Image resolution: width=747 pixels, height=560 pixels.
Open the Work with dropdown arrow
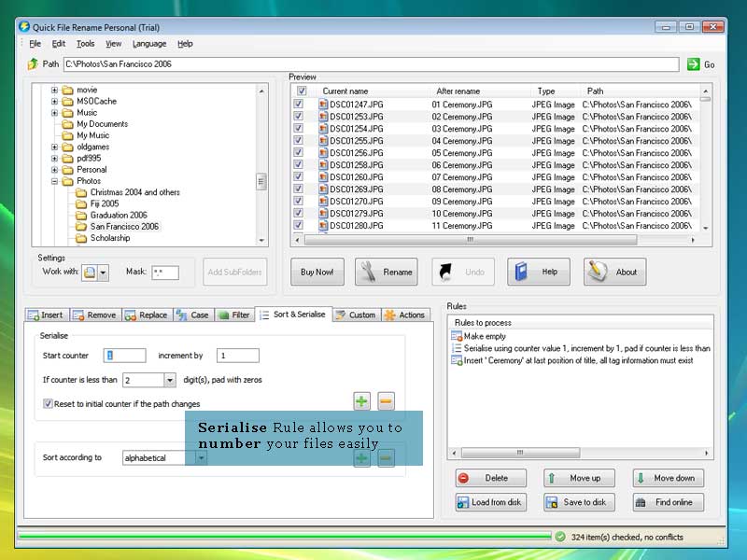click(x=103, y=273)
